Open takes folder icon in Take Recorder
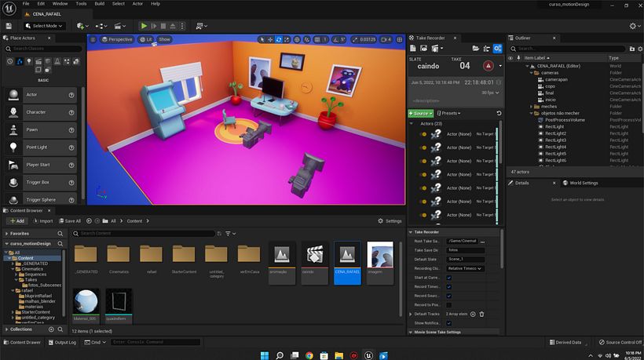644x360 pixels. (476, 49)
